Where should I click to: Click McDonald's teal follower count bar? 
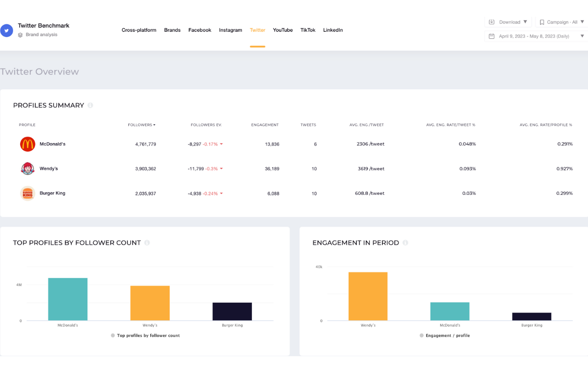[68, 299]
